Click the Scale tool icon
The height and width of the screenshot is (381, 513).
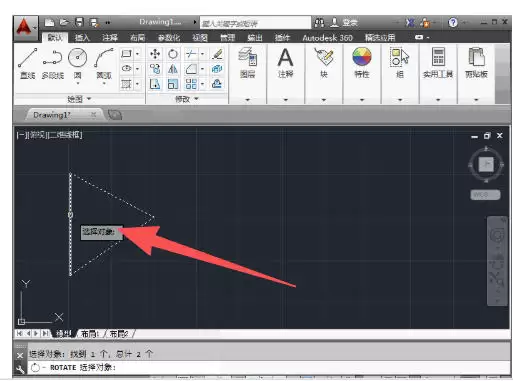(173, 84)
